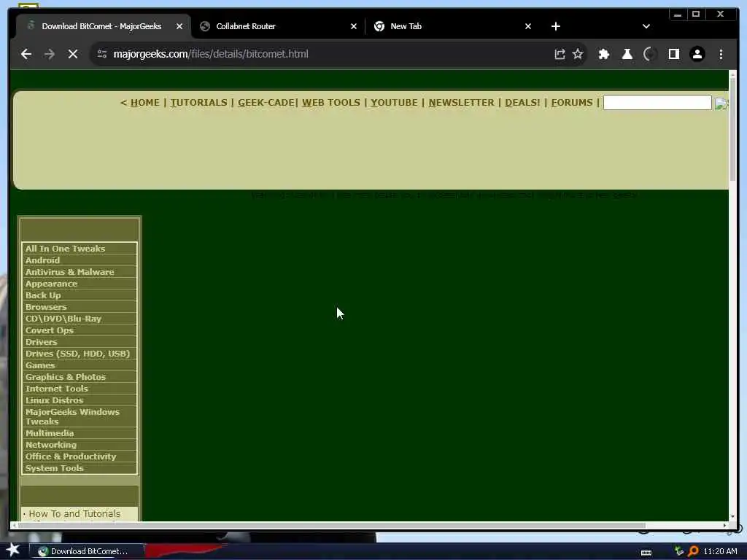This screenshot has height=560, width=747.
Task: Open the TUTORIALS link
Action: click(x=198, y=103)
